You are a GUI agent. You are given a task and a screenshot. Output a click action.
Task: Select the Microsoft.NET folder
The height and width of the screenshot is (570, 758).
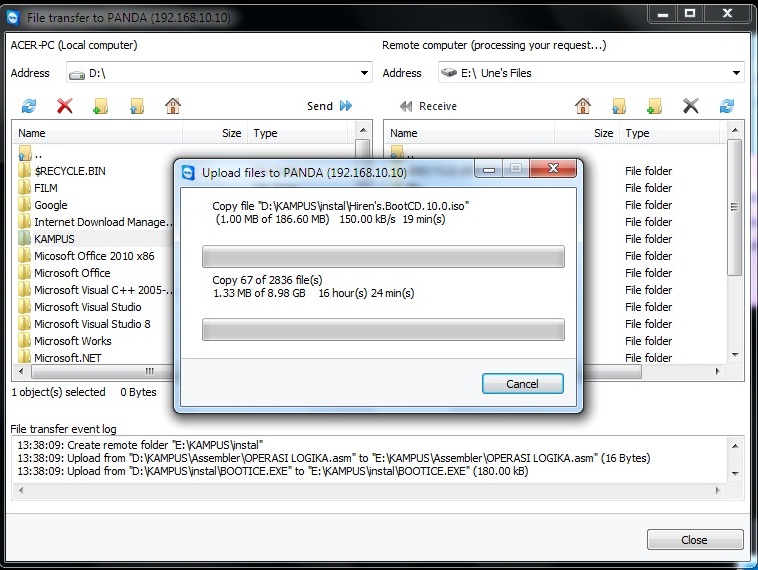click(68, 358)
